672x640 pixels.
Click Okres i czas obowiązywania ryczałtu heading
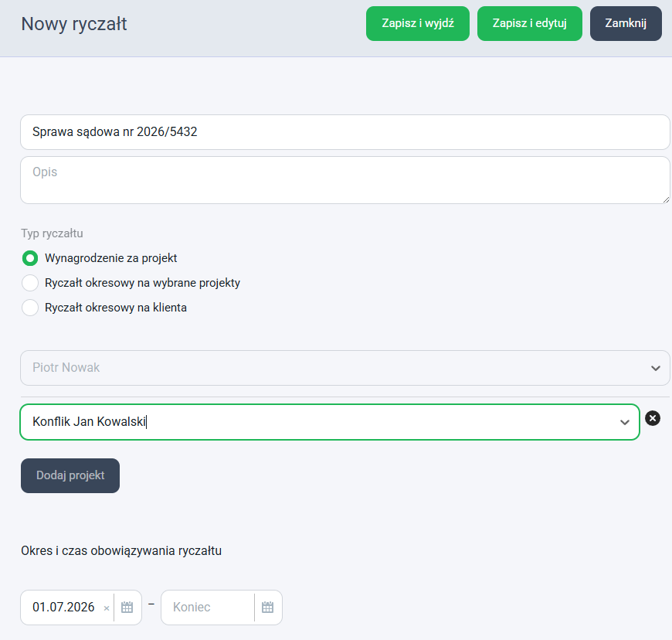tap(121, 551)
